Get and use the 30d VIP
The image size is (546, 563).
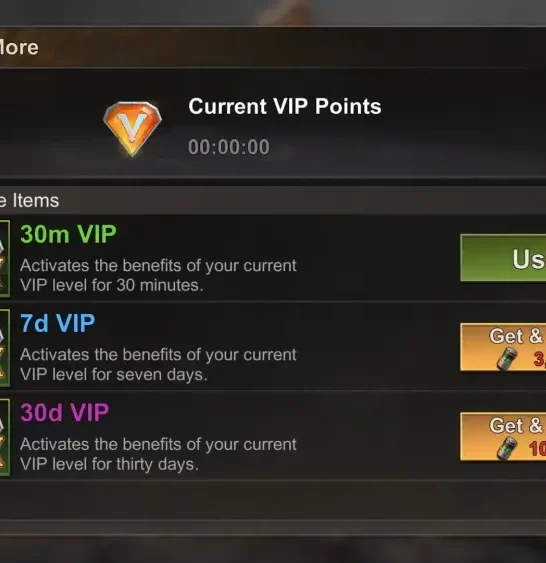pyautogui.click(x=503, y=436)
